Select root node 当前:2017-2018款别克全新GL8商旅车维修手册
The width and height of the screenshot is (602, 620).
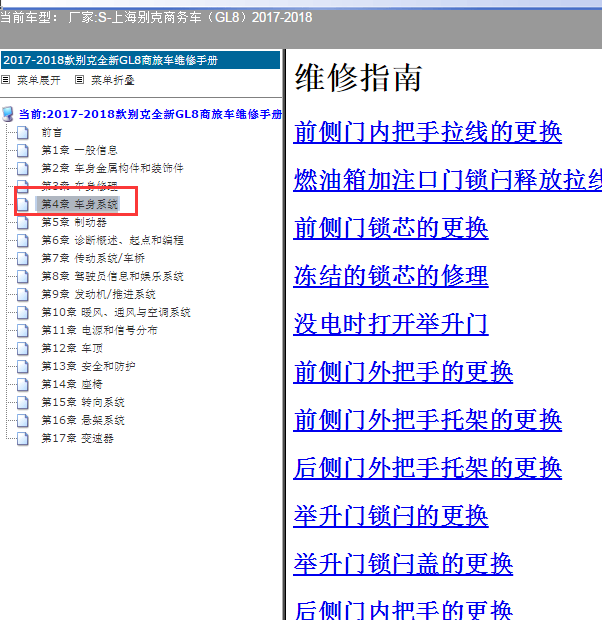150,114
